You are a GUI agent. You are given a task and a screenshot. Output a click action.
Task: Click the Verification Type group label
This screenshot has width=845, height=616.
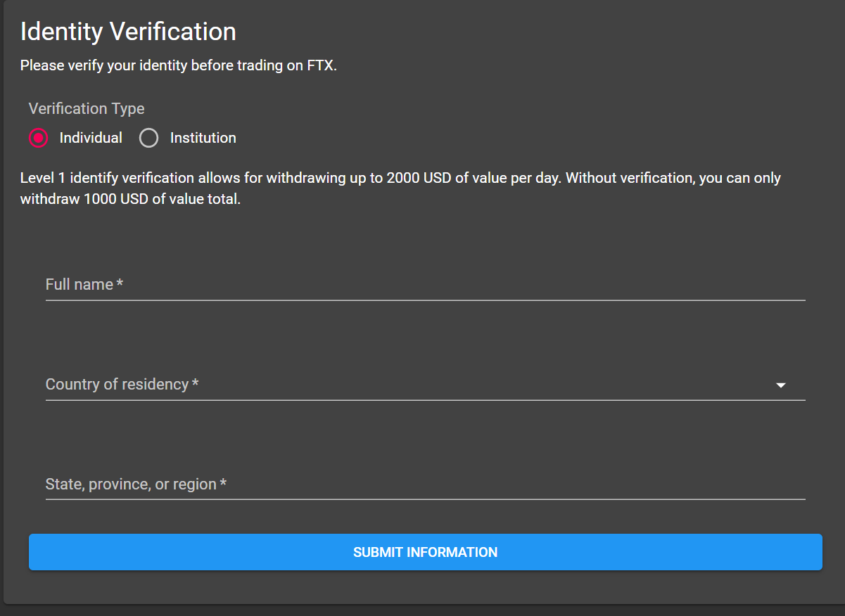tap(87, 108)
